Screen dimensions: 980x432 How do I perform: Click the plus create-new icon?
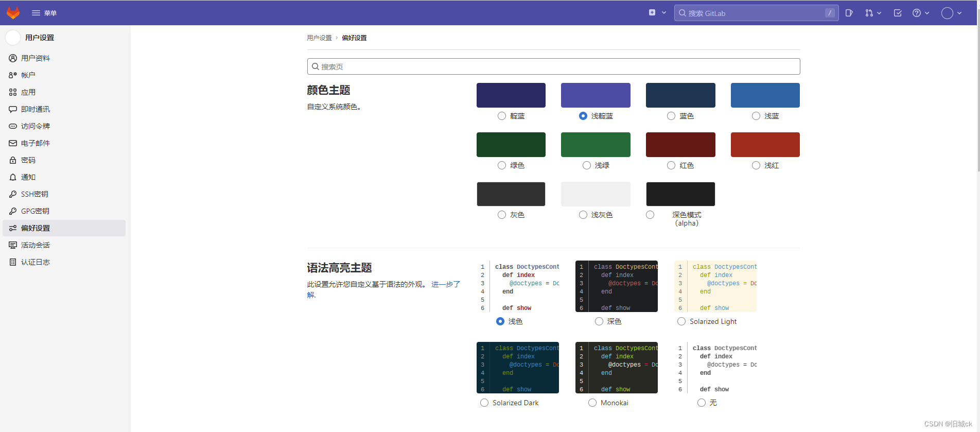[652, 13]
